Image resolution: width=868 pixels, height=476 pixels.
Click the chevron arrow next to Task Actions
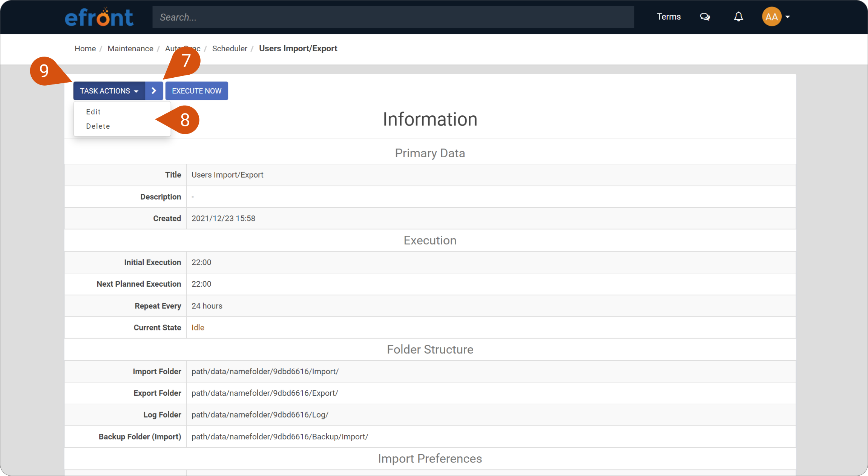(x=154, y=91)
